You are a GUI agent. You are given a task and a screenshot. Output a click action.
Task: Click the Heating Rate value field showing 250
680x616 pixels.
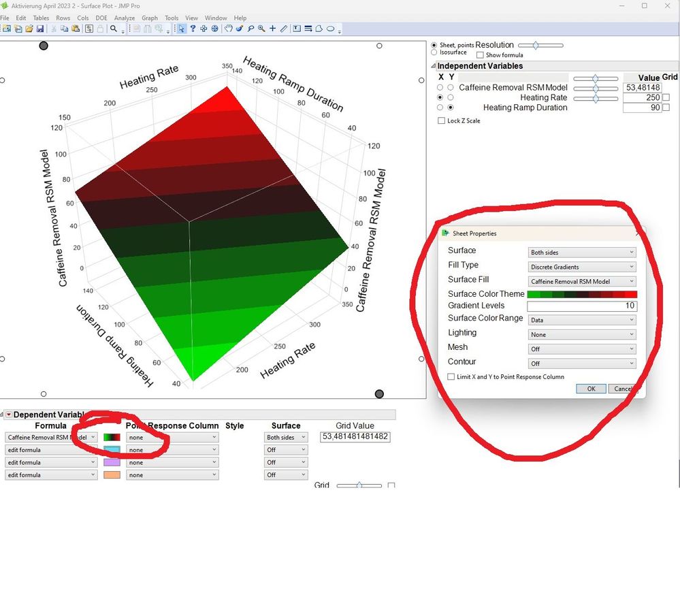click(643, 97)
